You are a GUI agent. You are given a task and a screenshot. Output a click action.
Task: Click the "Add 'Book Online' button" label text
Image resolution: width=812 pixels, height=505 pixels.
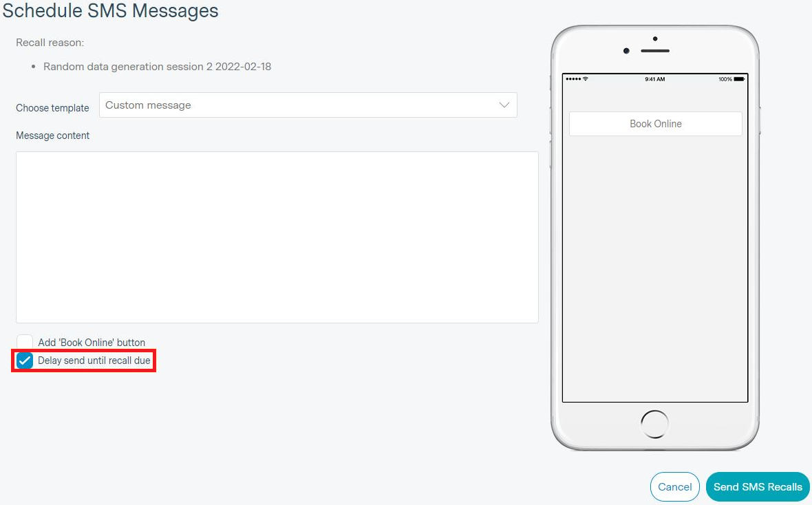(x=92, y=343)
